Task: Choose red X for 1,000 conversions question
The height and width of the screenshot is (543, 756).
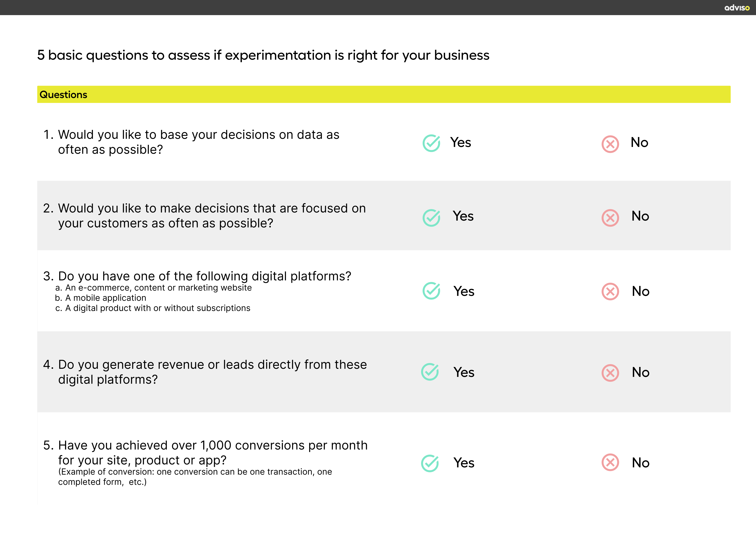Action: 610,462
